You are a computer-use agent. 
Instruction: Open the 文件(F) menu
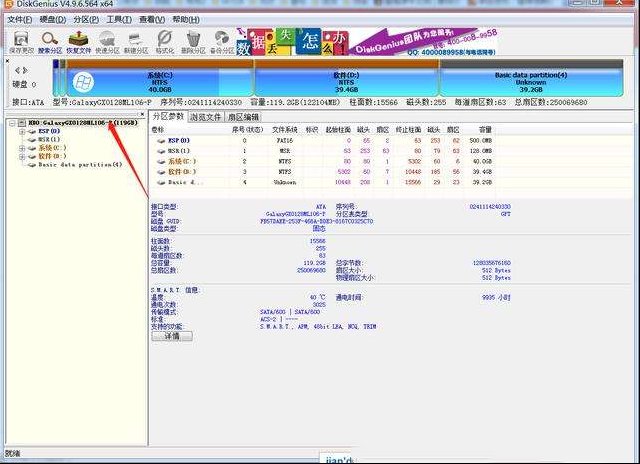click(x=20, y=20)
